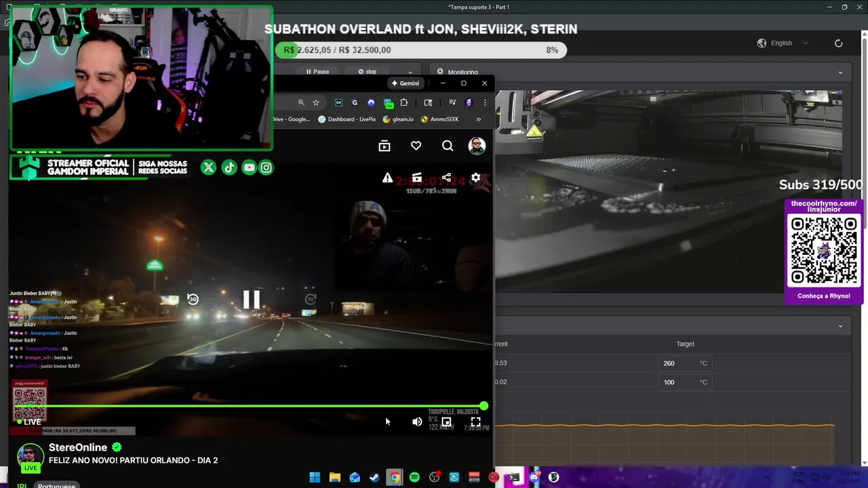Collapse the temperature panel chevron
The width and height of the screenshot is (868, 488).
[840, 326]
